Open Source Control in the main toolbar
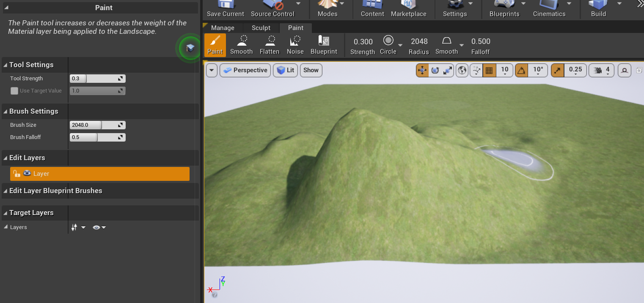 pyautogui.click(x=272, y=9)
